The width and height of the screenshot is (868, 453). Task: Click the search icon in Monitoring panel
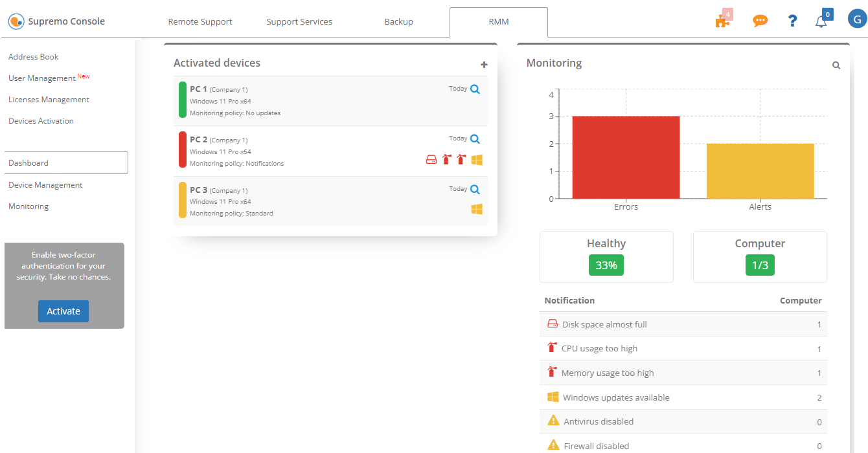click(836, 65)
